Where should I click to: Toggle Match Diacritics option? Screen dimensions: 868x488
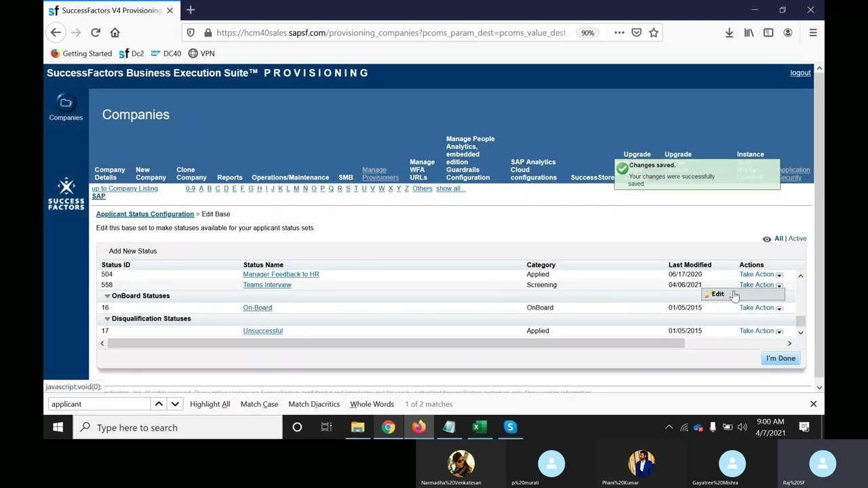[x=314, y=404]
